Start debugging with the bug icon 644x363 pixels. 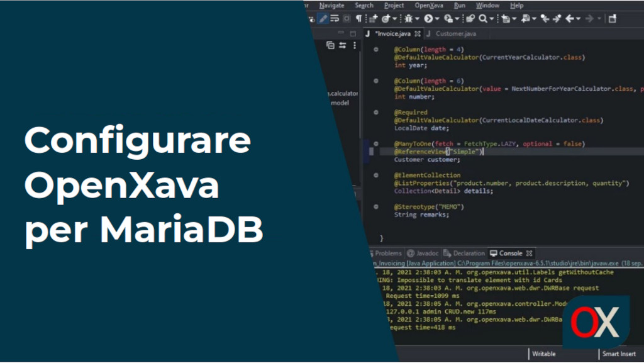408,18
